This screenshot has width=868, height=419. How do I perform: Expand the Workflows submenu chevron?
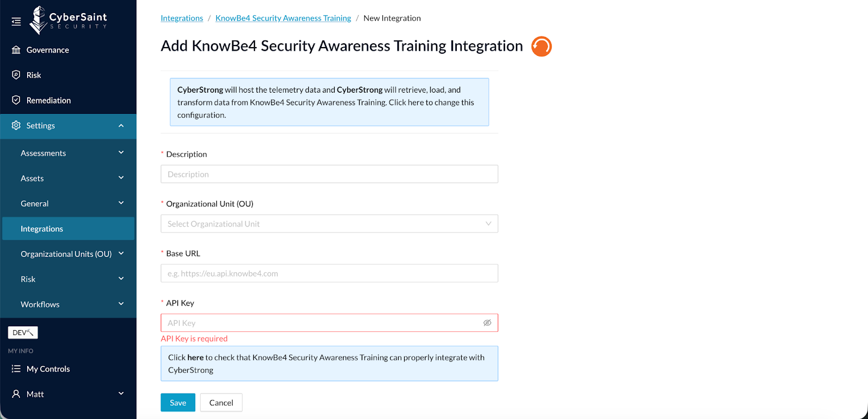(121, 304)
